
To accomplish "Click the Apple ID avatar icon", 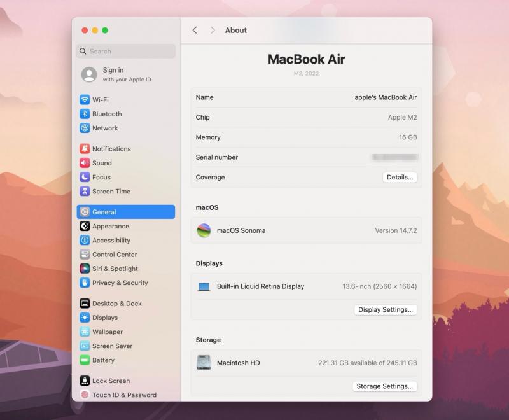I will coord(89,74).
